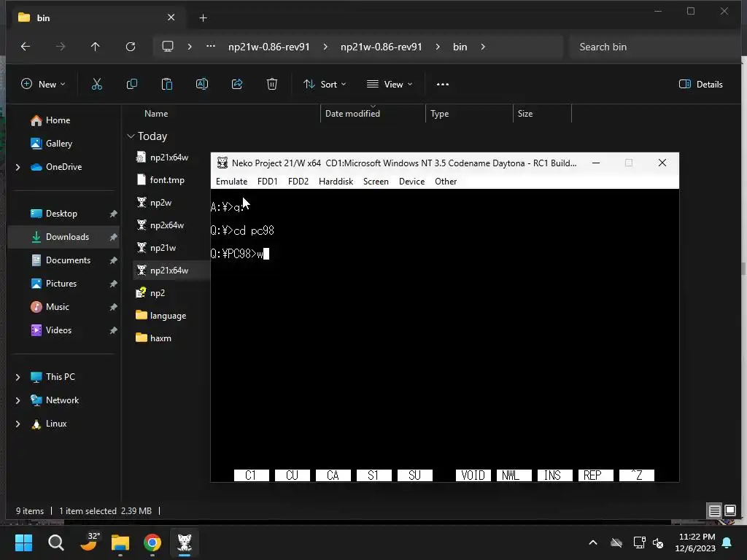Expand OneDrive in the sidebar
The width and height of the screenshot is (747, 560).
[18, 167]
